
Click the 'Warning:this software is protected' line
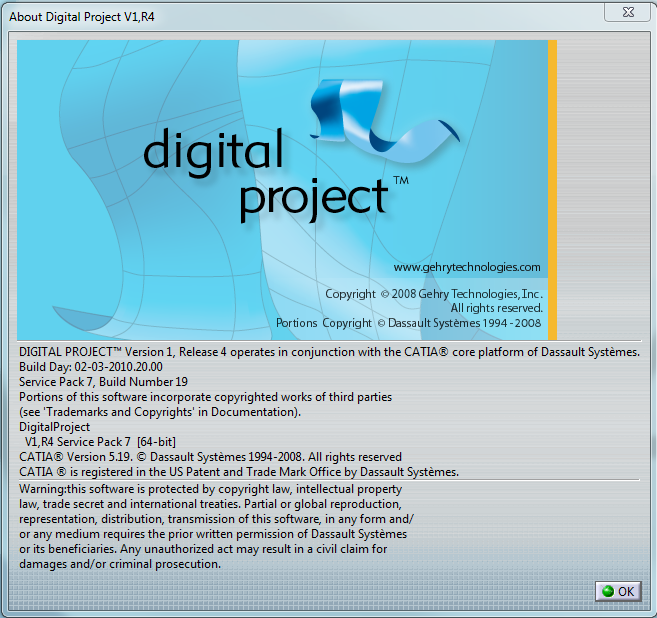[x=210, y=489]
